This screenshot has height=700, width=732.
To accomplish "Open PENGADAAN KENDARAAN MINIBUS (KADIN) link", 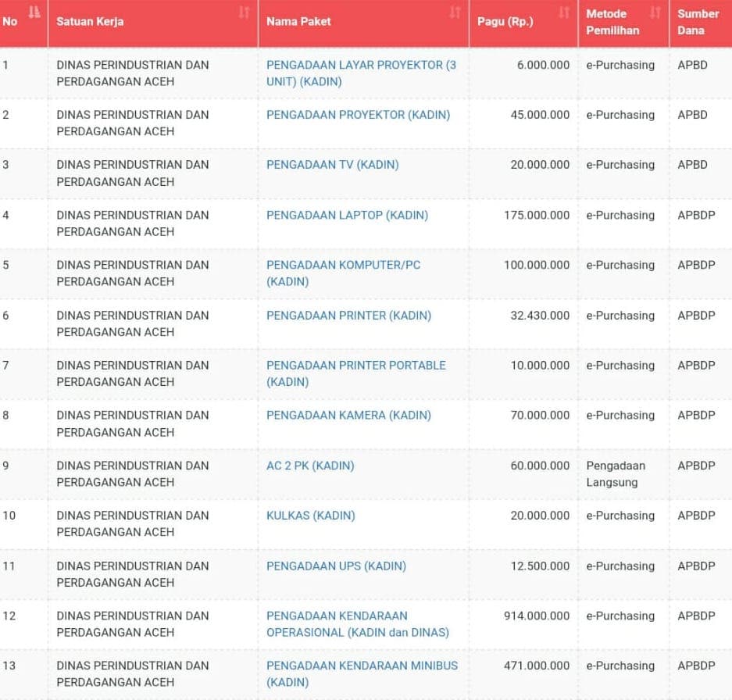I will (362, 673).
